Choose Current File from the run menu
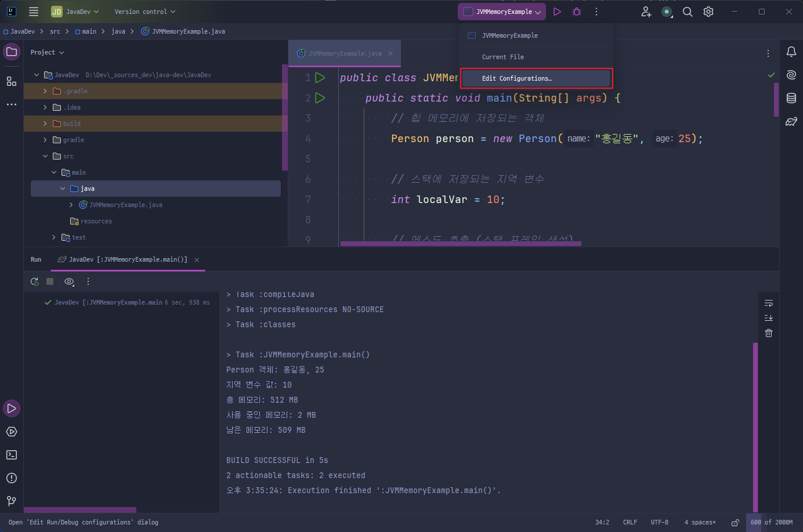Screen dimensions: 803x532 point(502,57)
